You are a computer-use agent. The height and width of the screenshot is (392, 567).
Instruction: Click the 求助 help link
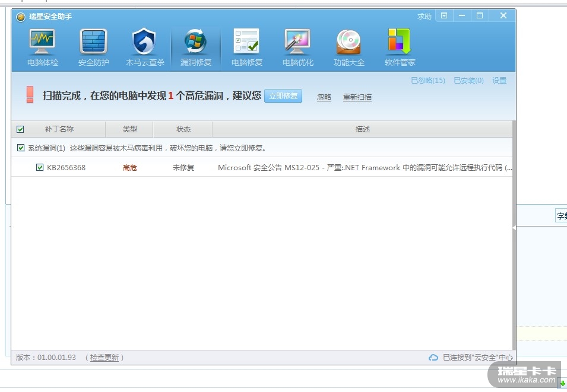424,16
